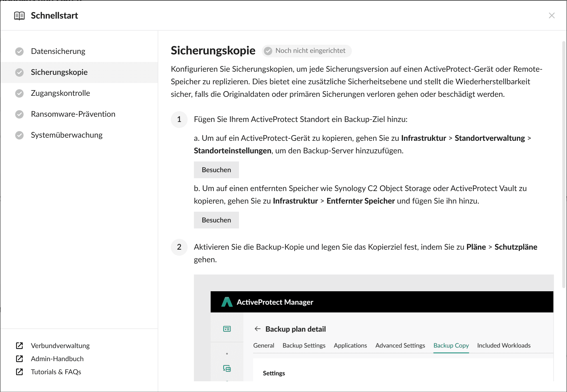This screenshot has width=567, height=392.
Task: Click the Zugangskontrolle status checkmark icon
Action: coord(19,93)
